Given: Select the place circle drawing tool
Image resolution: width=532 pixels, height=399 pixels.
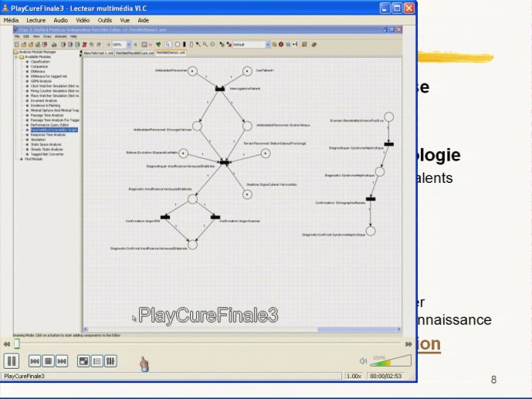Looking at the screenshot, I should point(177,45).
